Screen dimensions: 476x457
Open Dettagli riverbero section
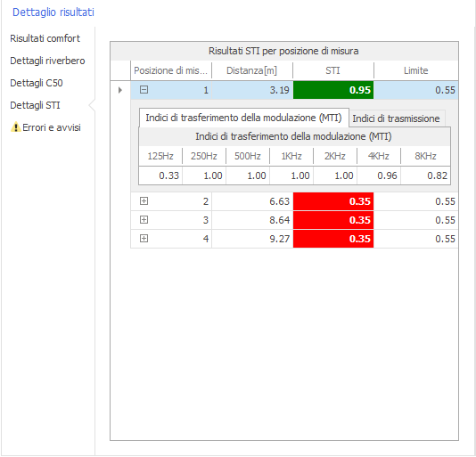(x=47, y=61)
